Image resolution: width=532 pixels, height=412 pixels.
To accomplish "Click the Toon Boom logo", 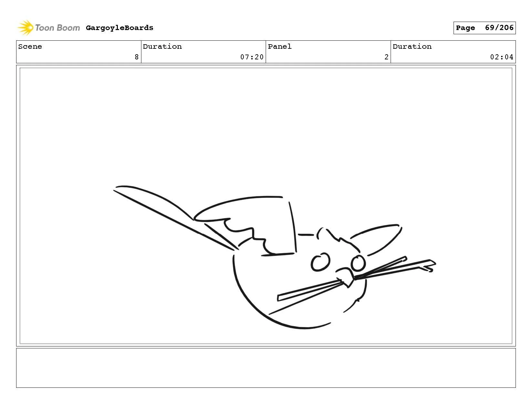I will point(48,28).
